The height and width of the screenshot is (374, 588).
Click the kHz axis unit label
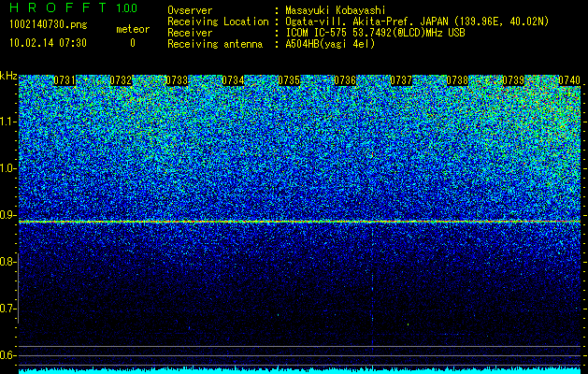click(x=8, y=76)
